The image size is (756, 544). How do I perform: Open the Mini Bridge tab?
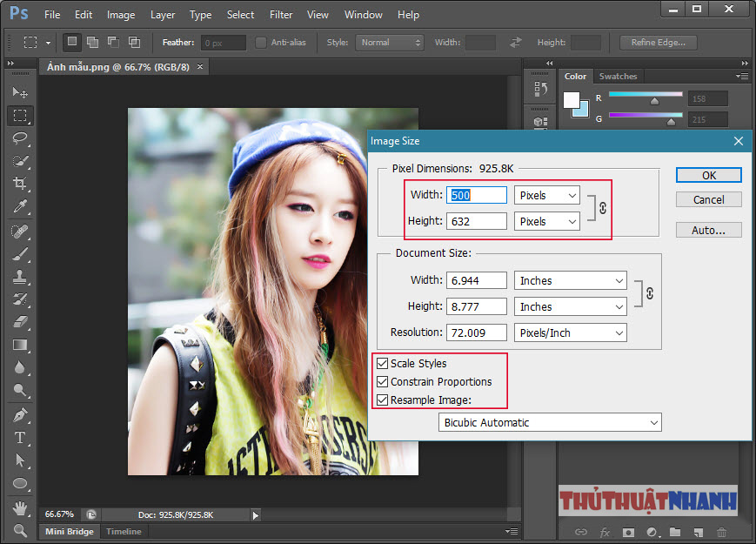pos(70,532)
